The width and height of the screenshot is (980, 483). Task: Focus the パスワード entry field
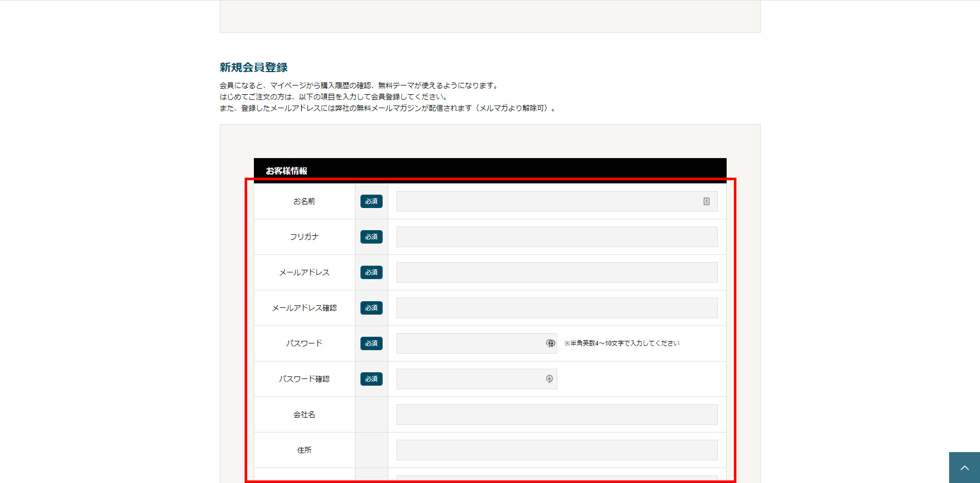coord(469,343)
